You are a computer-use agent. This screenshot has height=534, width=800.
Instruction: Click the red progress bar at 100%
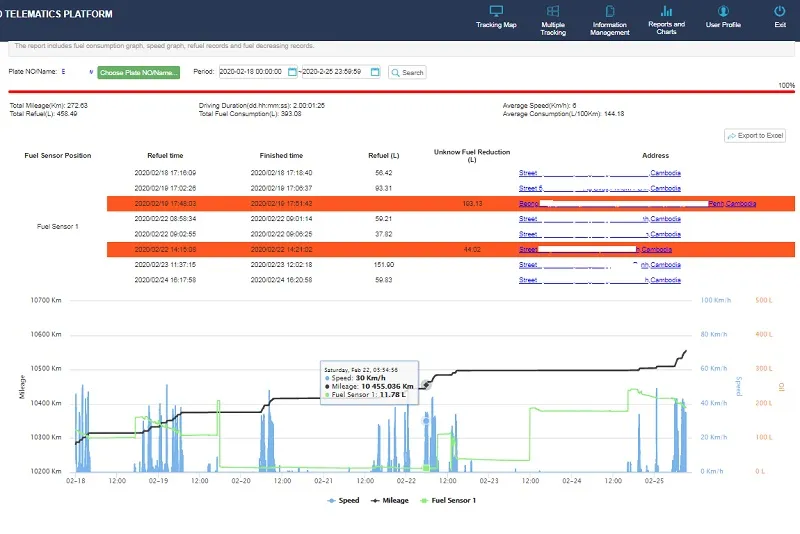400,92
